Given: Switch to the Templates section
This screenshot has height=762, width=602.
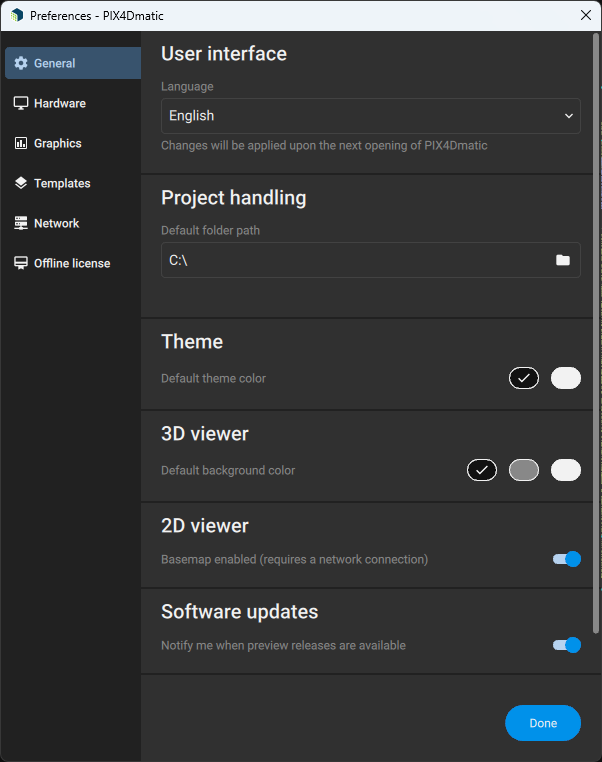Looking at the screenshot, I should (73, 183).
